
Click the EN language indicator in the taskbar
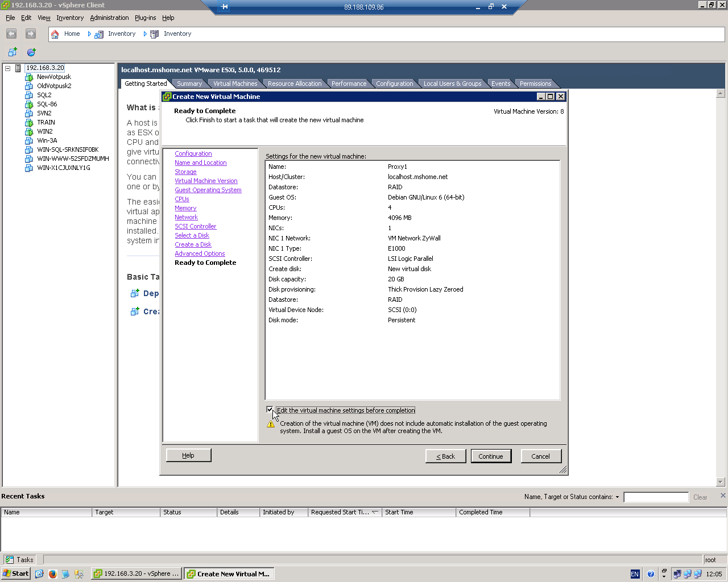635,574
